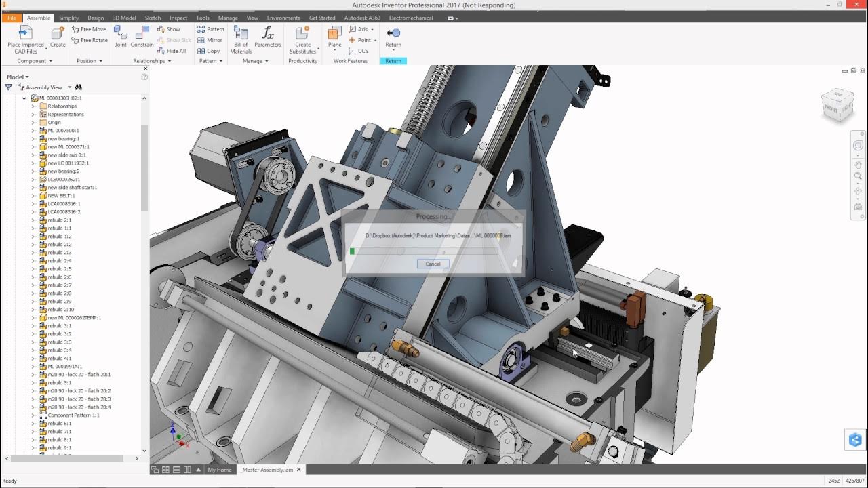Screen dimensions: 868x488
Task: Click the browser filter funnel icon
Action: (8, 87)
